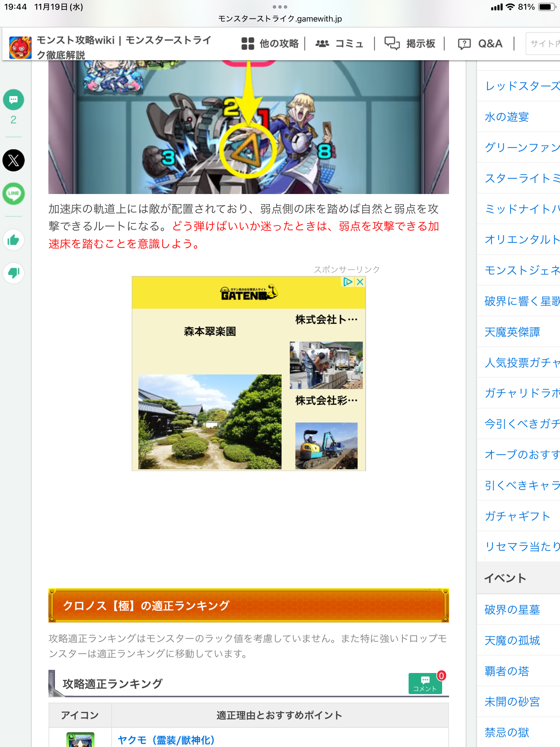
Task: Tap the thumbs up like icon
Action: (x=13, y=240)
